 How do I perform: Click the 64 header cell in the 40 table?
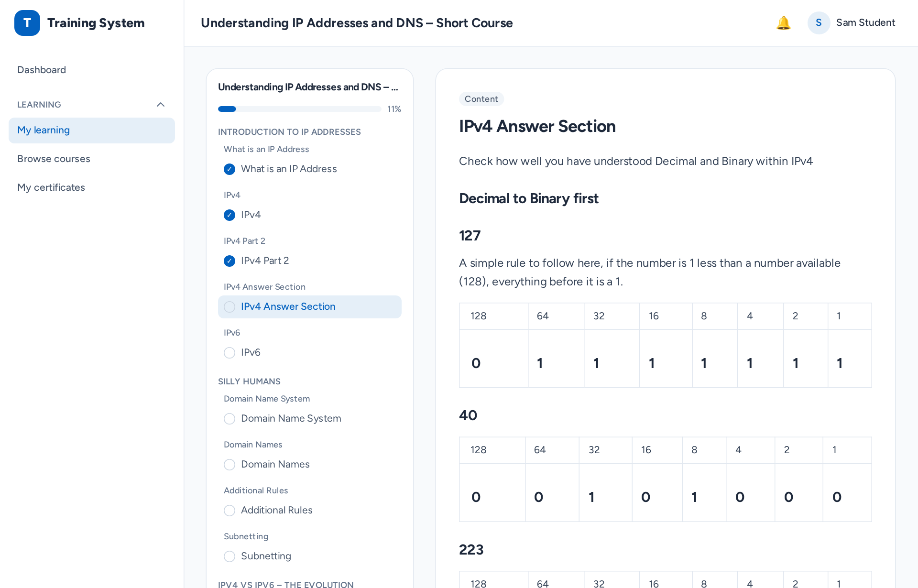click(552, 450)
